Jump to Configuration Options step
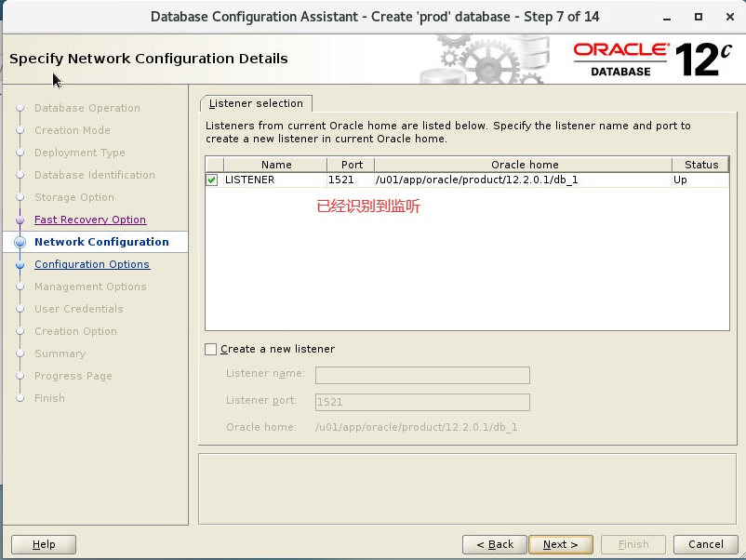Image resolution: width=746 pixels, height=560 pixels. 92,264
